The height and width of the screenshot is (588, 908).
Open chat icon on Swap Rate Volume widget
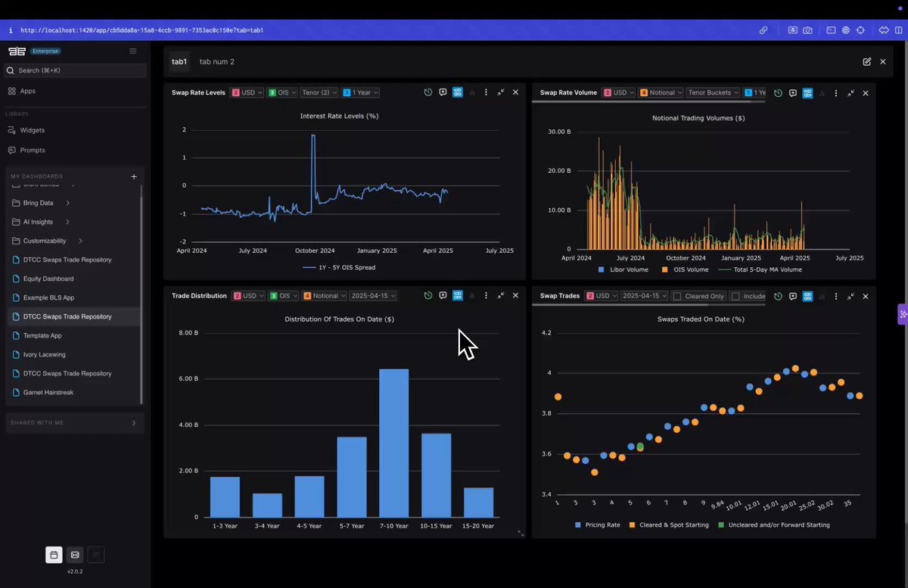click(793, 93)
